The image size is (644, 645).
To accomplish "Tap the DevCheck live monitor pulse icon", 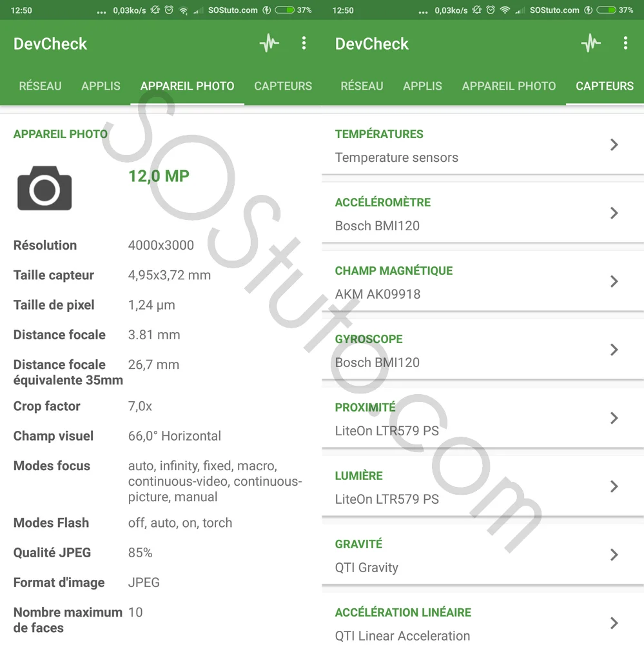I will pos(269,43).
